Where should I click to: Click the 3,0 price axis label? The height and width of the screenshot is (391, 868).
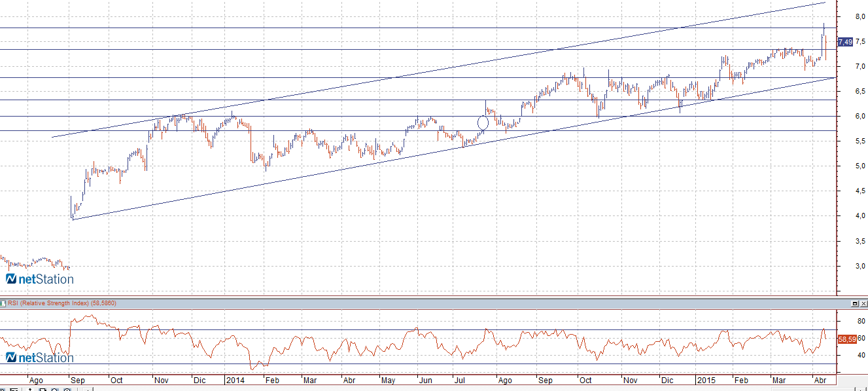[861, 266]
